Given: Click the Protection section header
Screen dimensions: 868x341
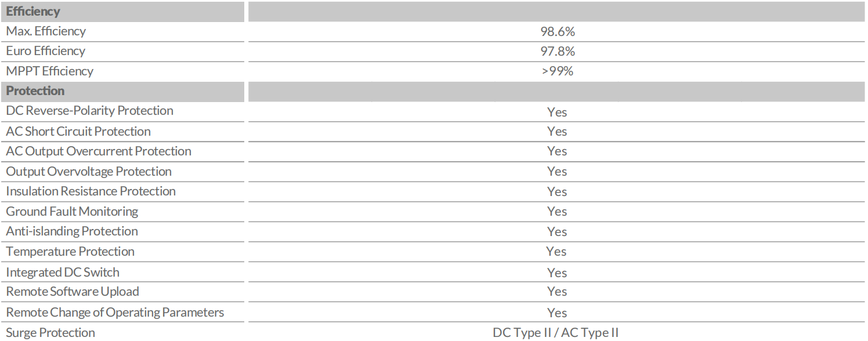Looking at the screenshot, I should (35, 91).
